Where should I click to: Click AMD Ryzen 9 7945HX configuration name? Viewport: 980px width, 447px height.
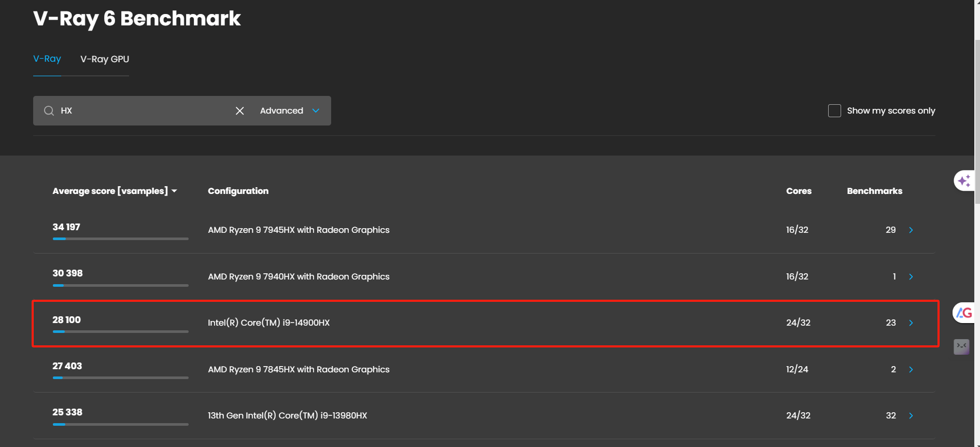coord(299,230)
